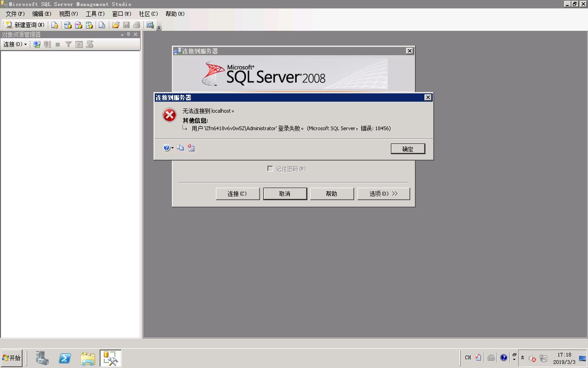Expand options with 选项(O) >> button
Screen dimensions: 588x368
click(x=384, y=194)
